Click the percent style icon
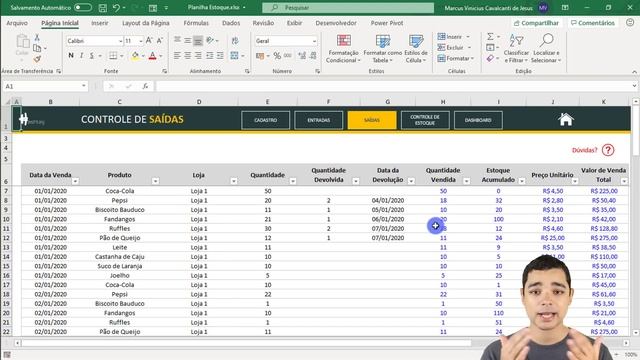640x360 pixels. pyautogui.click(x=277, y=56)
